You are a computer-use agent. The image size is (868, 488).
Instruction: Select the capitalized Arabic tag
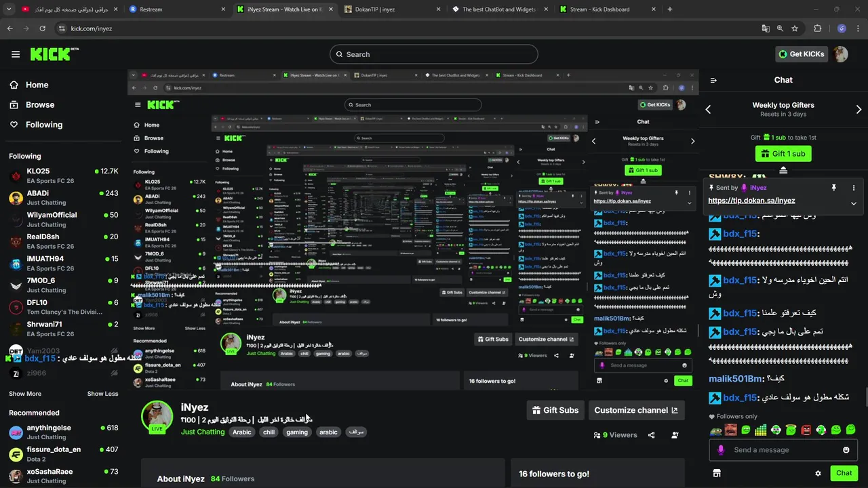click(x=242, y=432)
